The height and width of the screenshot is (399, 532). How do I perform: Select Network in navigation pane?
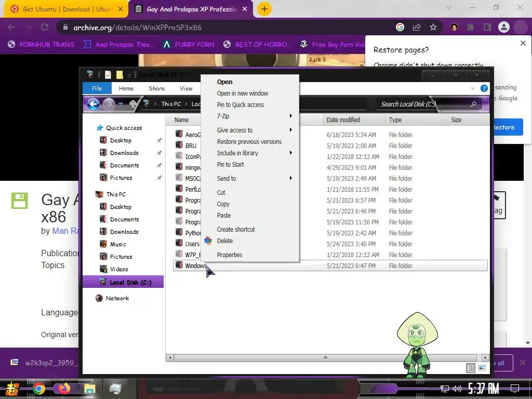(117, 298)
